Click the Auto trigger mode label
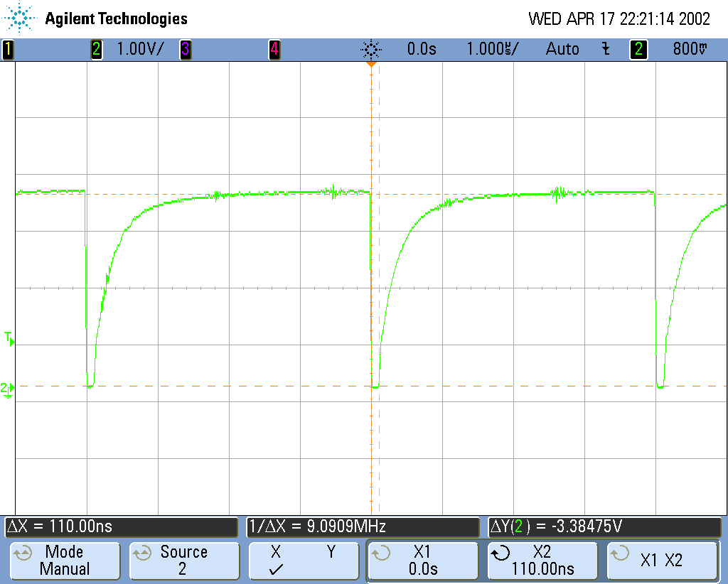Screen dimensions: 728x584 tap(562, 49)
